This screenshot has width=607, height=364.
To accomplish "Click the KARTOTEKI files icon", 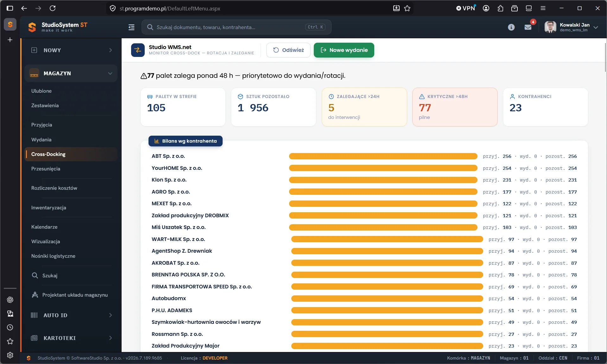I will 34,338.
